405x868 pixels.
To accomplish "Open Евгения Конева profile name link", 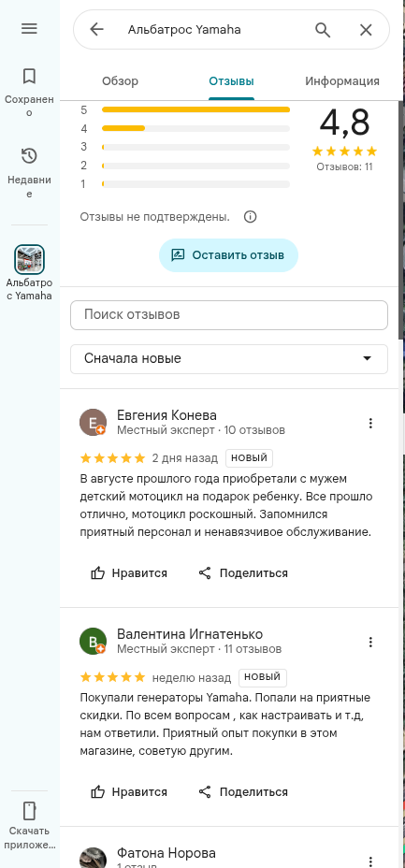I will pos(166,415).
